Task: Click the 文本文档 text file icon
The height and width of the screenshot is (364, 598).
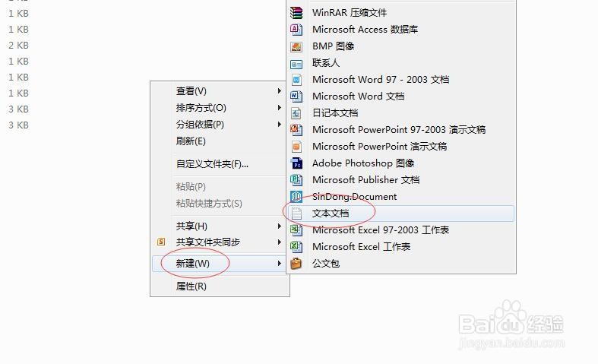Action: 296,214
